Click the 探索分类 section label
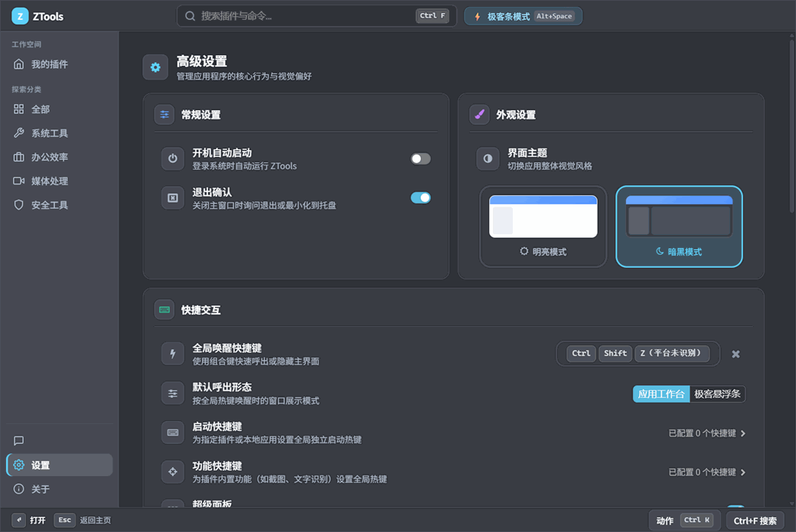The height and width of the screenshot is (532, 796). point(26,90)
